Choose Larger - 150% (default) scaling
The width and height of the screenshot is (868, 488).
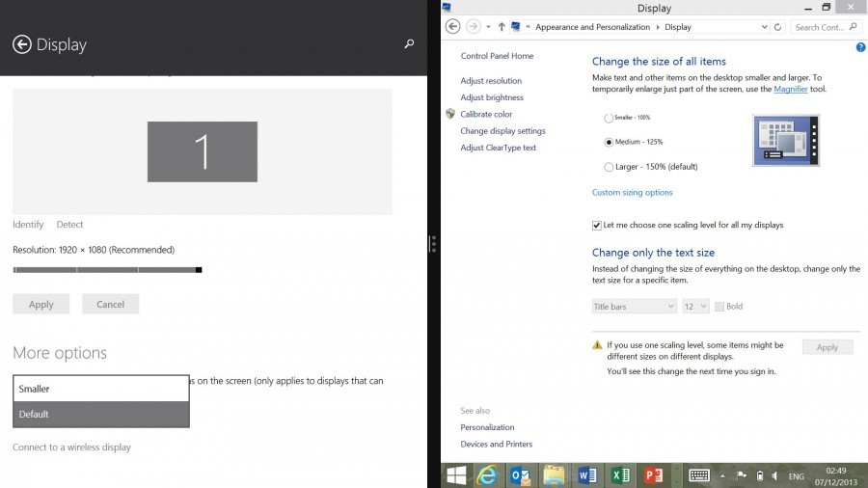(609, 167)
